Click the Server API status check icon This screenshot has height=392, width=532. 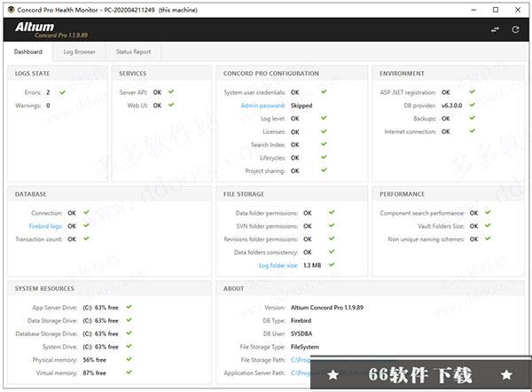click(x=171, y=92)
